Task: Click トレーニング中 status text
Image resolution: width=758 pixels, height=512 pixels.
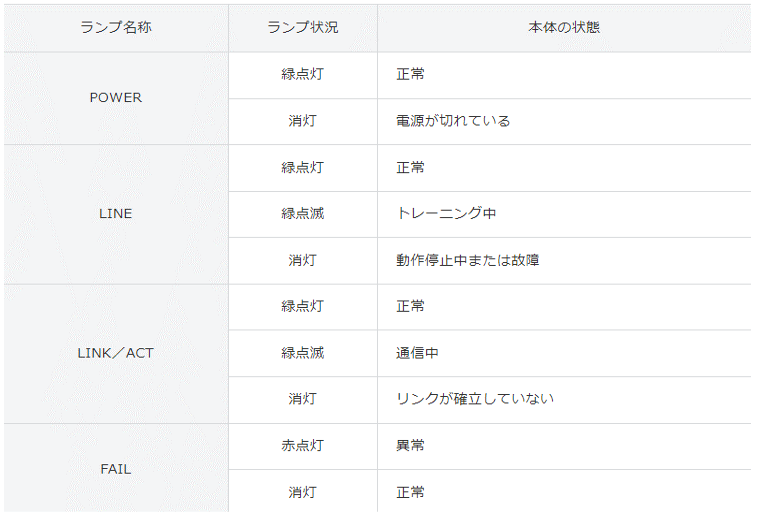Action: click(446, 213)
